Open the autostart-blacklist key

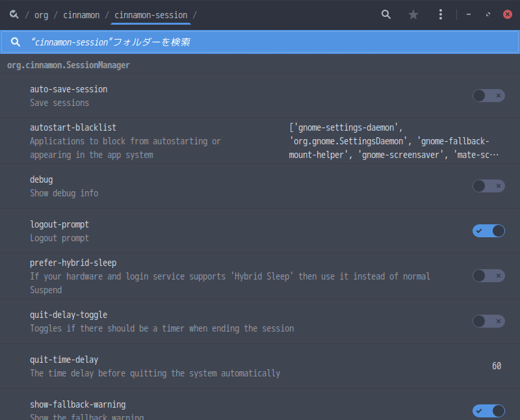coord(260,141)
